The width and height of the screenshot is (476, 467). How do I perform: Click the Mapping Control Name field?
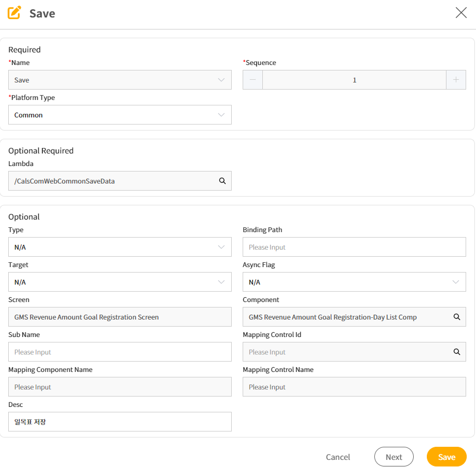point(354,387)
